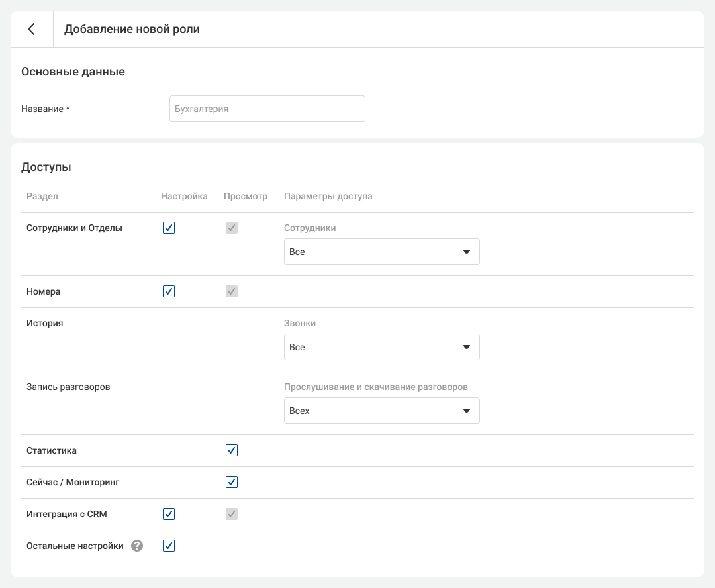Screen dimensions: 715x588
Task: Click the История section label
Action: (45, 323)
